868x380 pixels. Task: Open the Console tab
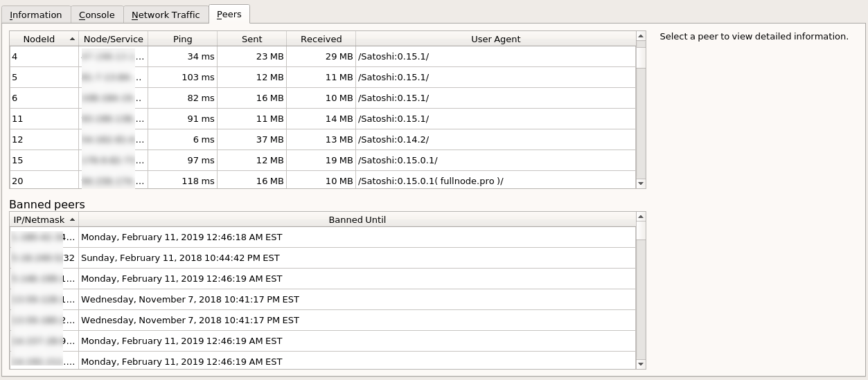tap(96, 15)
